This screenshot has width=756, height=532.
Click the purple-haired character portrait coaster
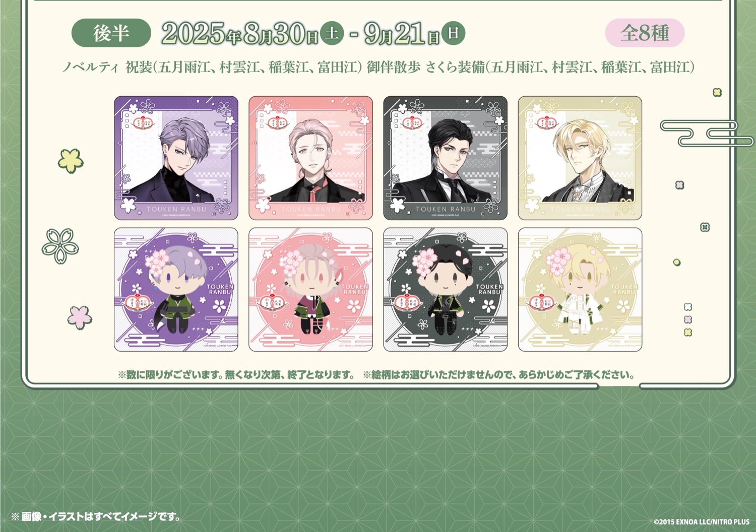[176, 158]
